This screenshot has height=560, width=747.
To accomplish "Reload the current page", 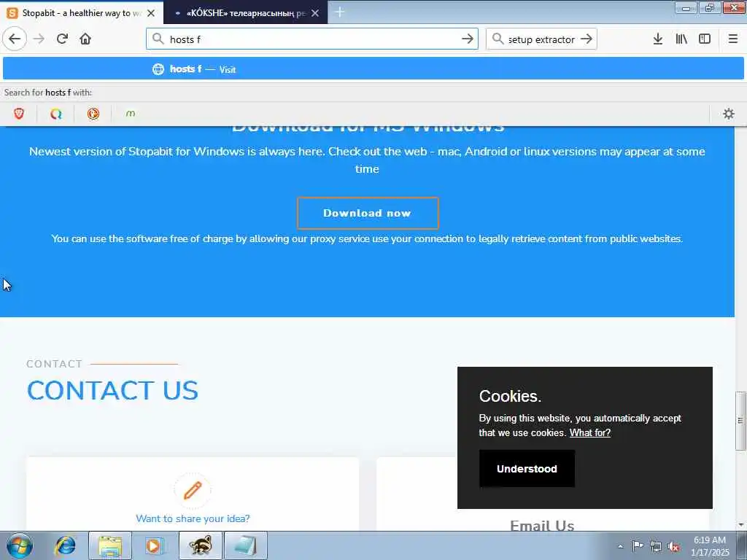I will 63,39.
